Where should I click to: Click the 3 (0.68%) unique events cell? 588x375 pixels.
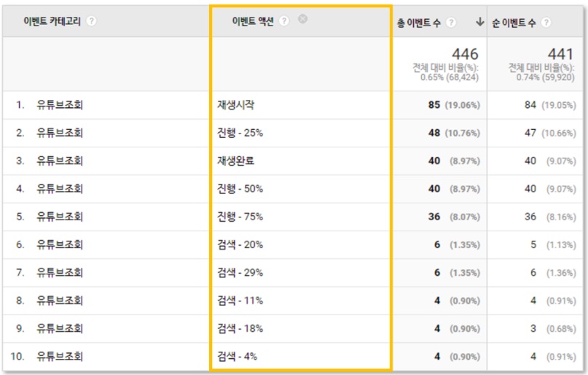click(553, 328)
